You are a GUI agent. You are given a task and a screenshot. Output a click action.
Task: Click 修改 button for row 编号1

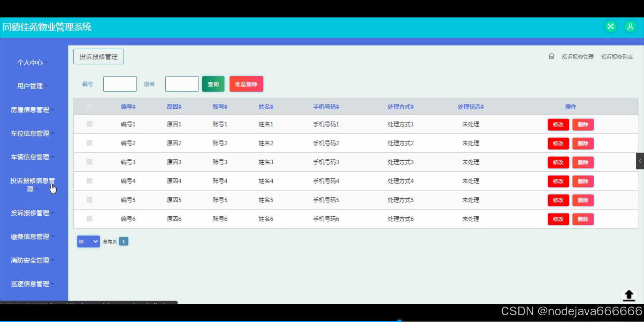tap(558, 124)
